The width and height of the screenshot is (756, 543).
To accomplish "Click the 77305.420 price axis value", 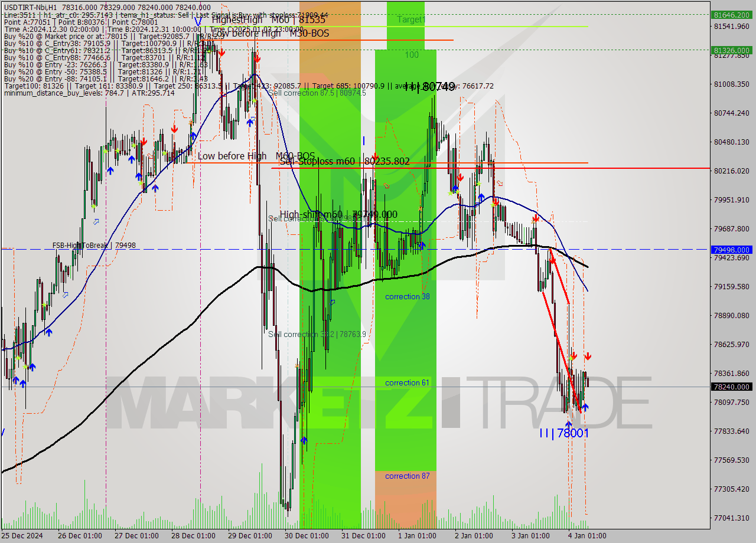I will (732, 489).
